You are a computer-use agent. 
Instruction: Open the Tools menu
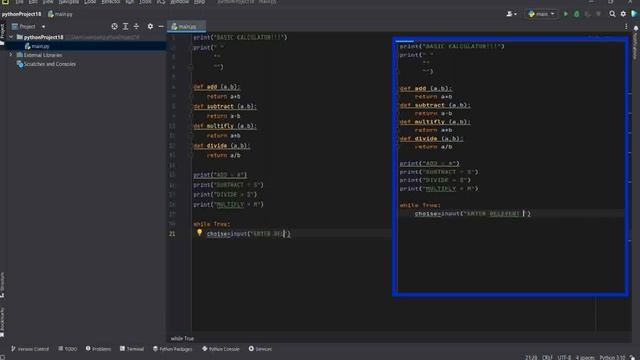pyautogui.click(x=145, y=2)
